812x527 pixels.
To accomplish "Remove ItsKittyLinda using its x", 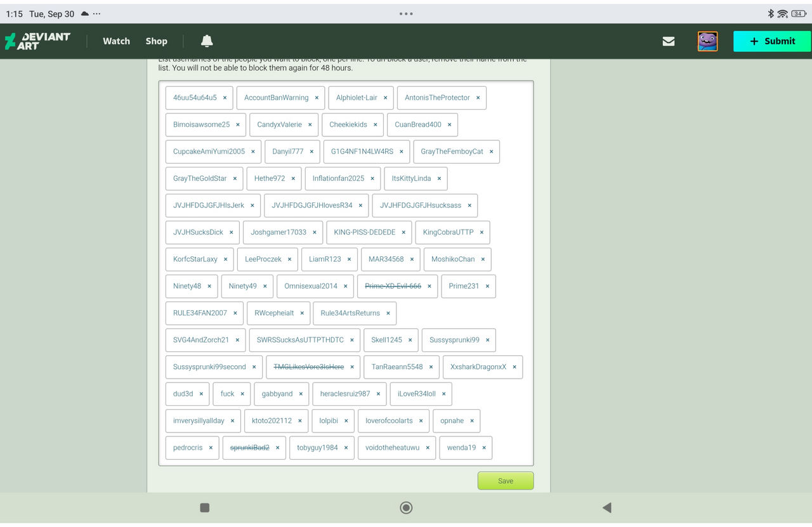I will pos(439,179).
